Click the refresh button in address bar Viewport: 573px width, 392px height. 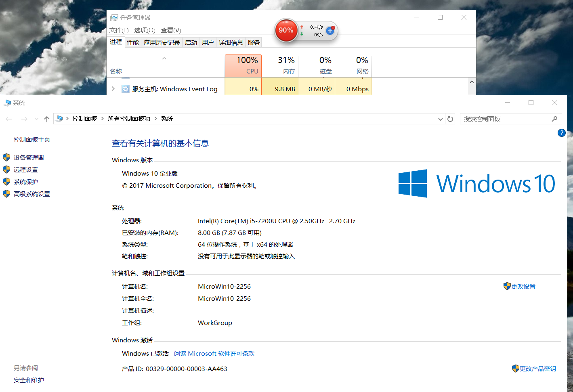(x=450, y=119)
